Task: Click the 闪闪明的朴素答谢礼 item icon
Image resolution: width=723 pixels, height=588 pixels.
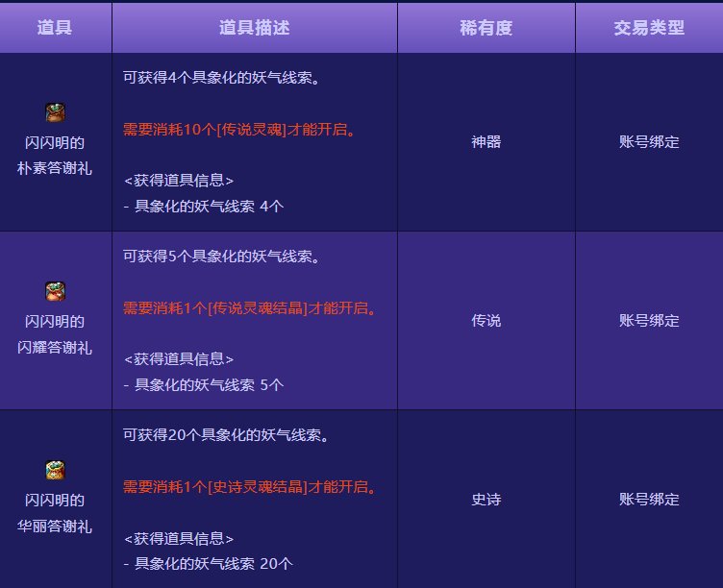Action: pos(55,112)
